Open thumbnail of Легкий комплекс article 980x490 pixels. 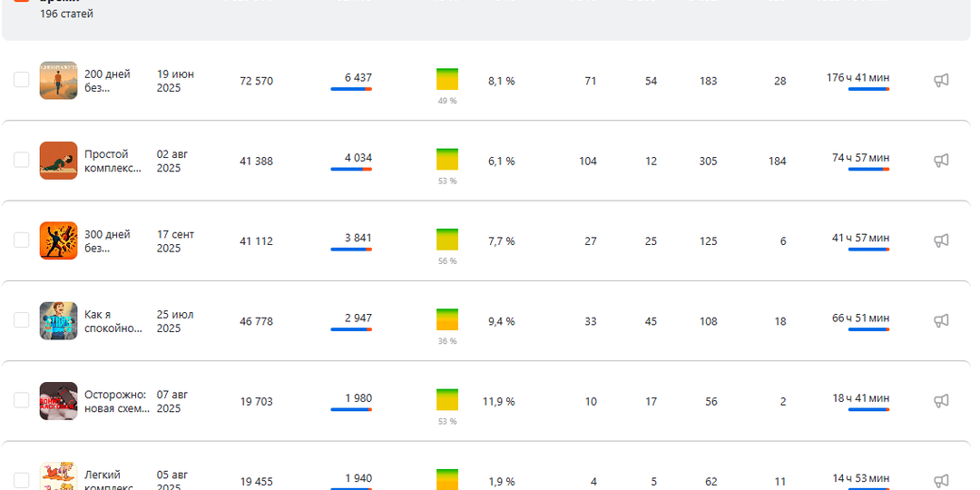pyautogui.click(x=59, y=476)
